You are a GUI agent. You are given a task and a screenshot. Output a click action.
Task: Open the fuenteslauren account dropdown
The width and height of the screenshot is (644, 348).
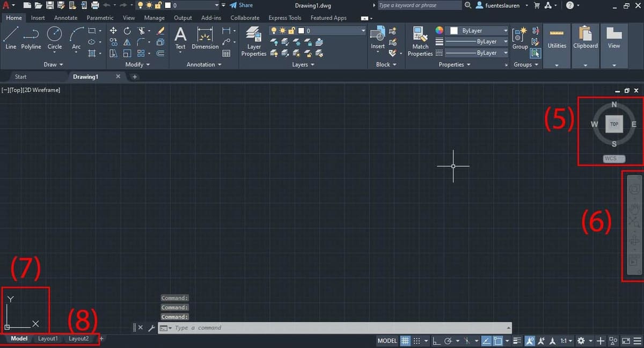click(501, 5)
